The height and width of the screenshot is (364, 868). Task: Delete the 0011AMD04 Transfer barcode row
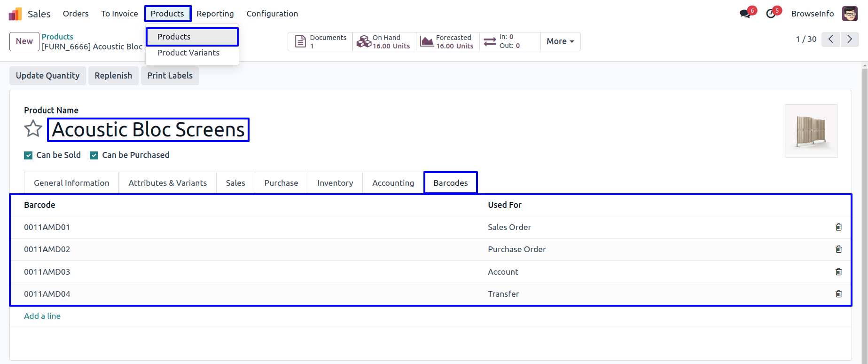click(x=838, y=294)
